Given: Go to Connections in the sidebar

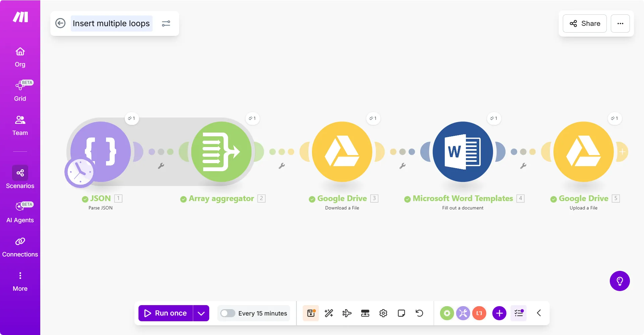Looking at the screenshot, I should click(x=20, y=247).
